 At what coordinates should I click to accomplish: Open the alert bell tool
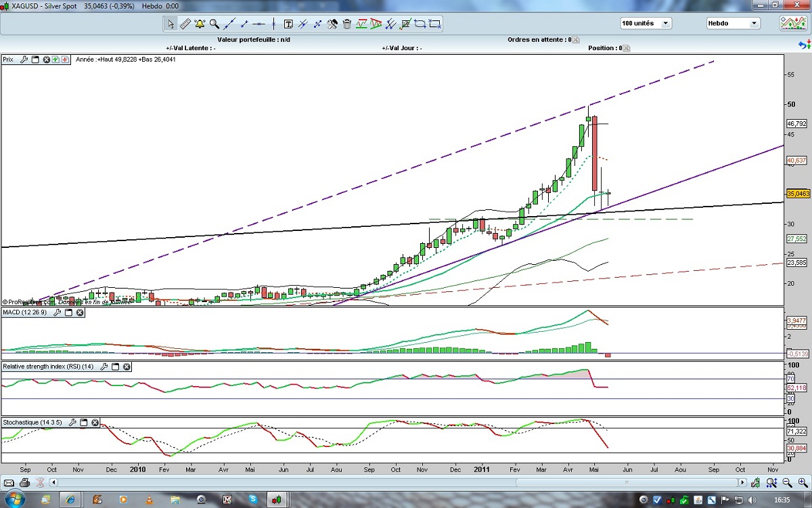click(200, 24)
